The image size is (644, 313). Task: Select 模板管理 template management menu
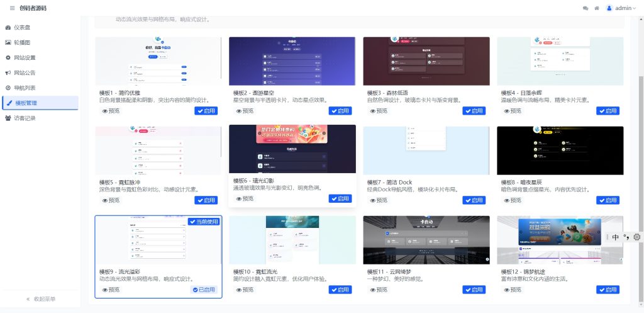(40, 103)
